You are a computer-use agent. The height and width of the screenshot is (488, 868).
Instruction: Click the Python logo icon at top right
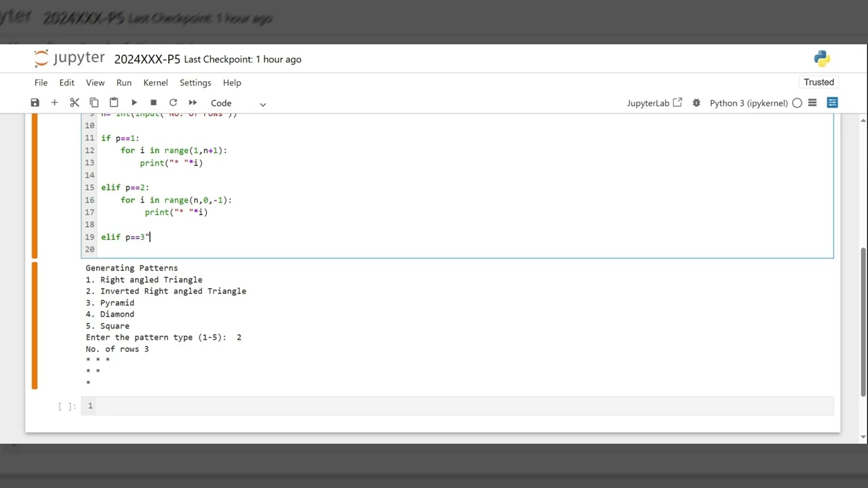click(822, 59)
